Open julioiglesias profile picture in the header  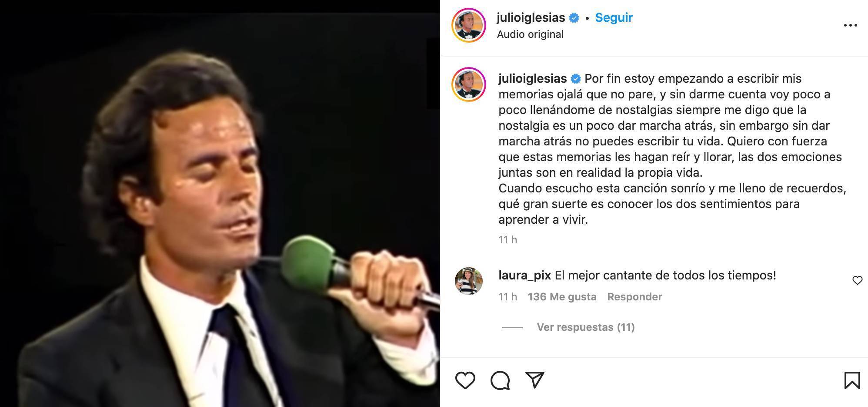pos(469,25)
